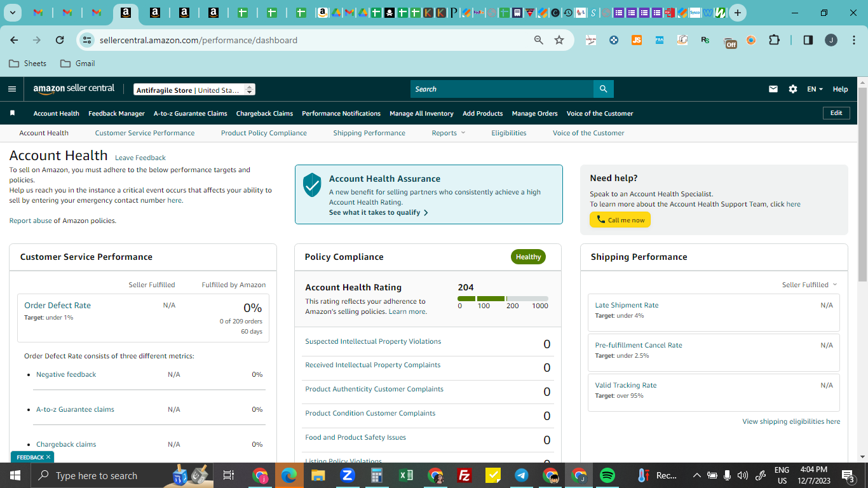Image resolution: width=868 pixels, height=488 pixels.
Task: Open Chrome zoom magnifier icon
Action: pos(539,40)
